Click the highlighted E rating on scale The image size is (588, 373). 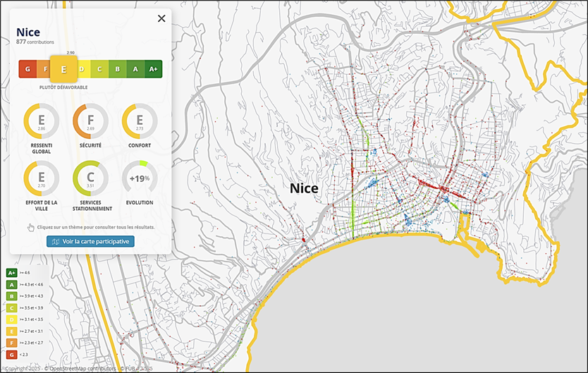coord(63,69)
